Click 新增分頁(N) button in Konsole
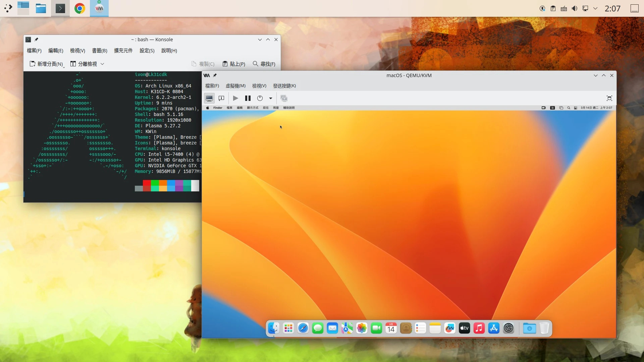 click(47, 64)
